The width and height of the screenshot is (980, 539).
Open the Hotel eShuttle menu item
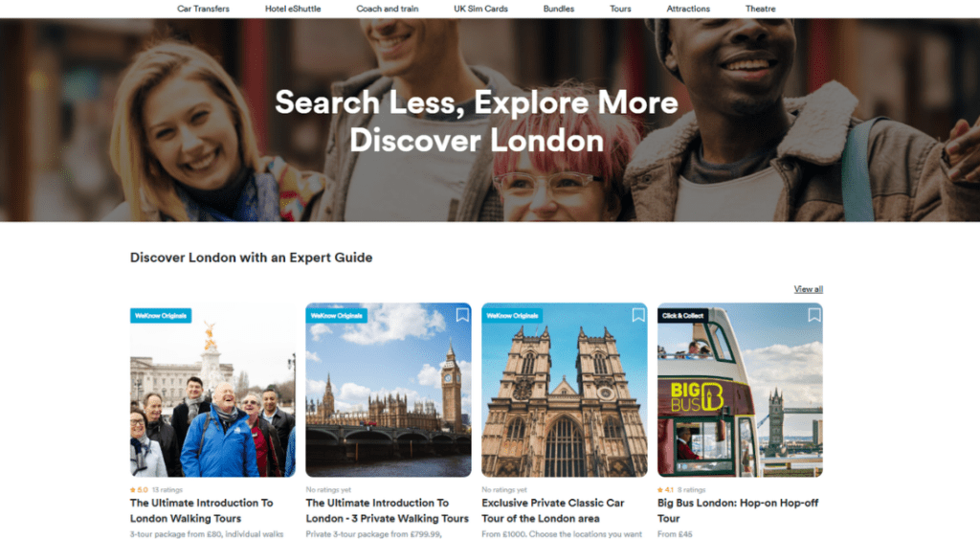pyautogui.click(x=293, y=9)
